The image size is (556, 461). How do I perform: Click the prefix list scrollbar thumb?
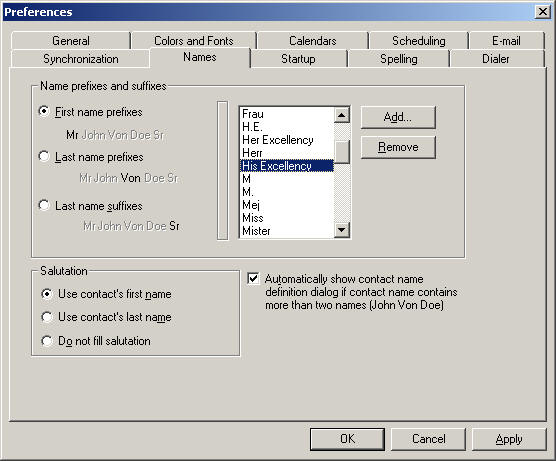342,152
